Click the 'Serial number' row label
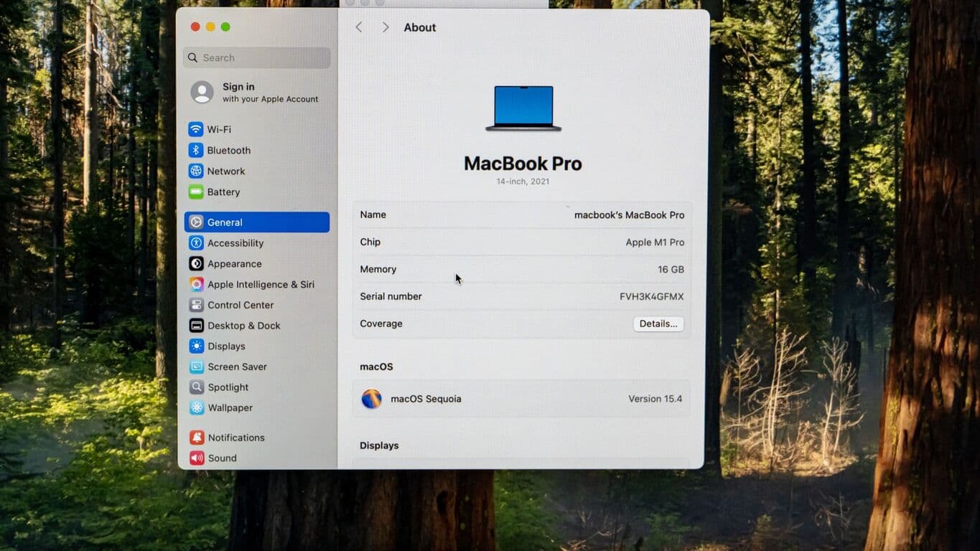 click(x=391, y=296)
